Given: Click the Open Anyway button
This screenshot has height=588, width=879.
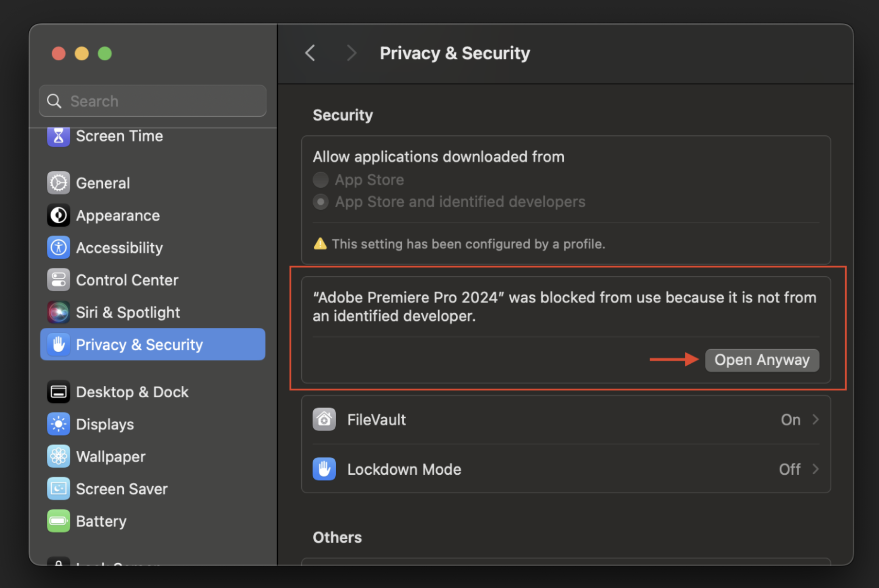Looking at the screenshot, I should click(761, 360).
